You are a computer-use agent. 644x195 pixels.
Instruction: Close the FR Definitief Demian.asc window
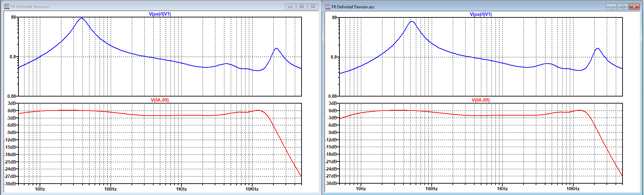[x=634, y=7]
